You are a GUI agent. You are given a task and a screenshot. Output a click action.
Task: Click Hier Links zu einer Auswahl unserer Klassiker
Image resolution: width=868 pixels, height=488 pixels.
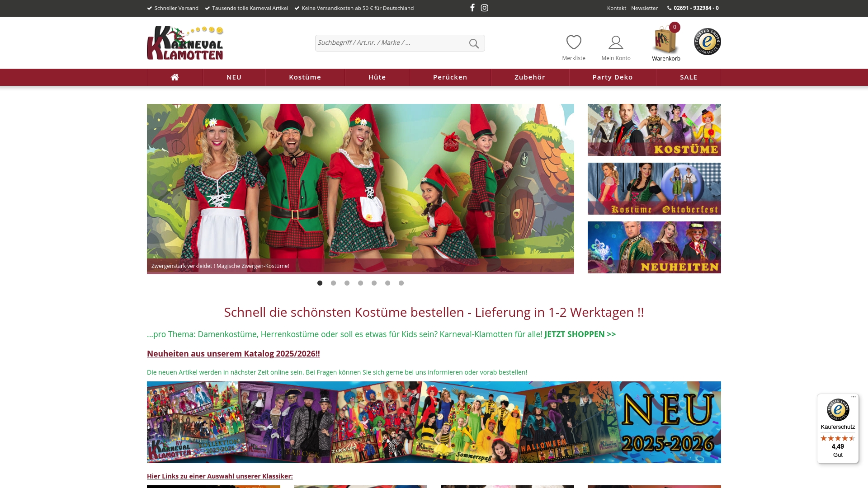tap(220, 476)
